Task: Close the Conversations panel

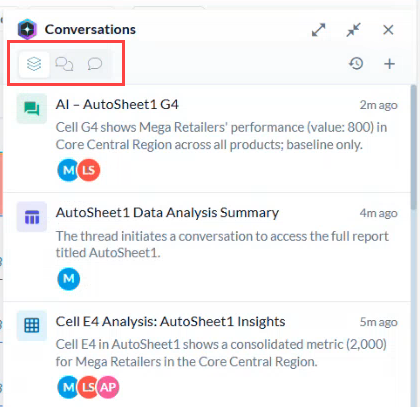Action: [388, 30]
